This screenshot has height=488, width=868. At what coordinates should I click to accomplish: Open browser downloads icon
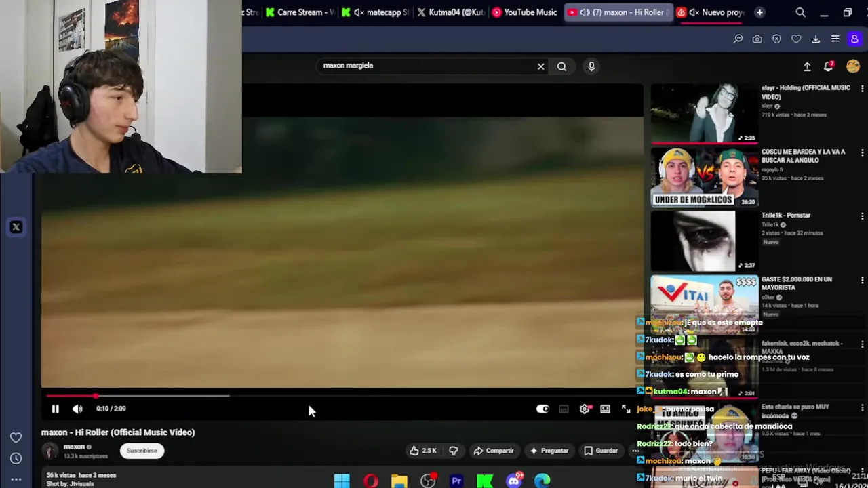(816, 39)
